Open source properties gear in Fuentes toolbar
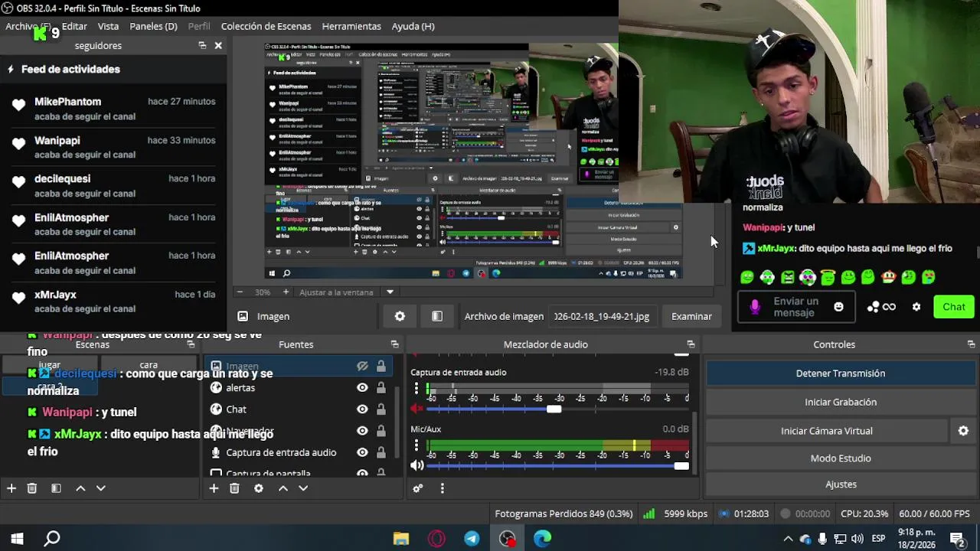 point(259,488)
